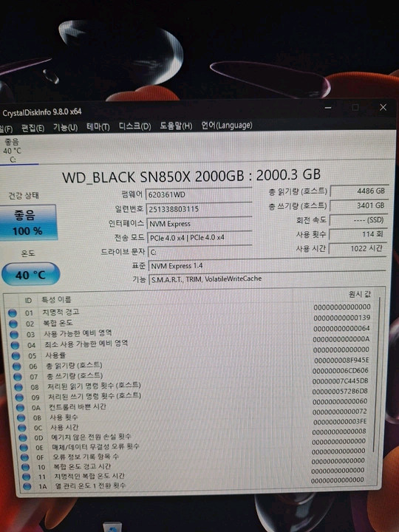Image resolution: width=399 pixels, height=532 pixels.
Task: Click the interface field NVM Express
Action: point(199,223)
